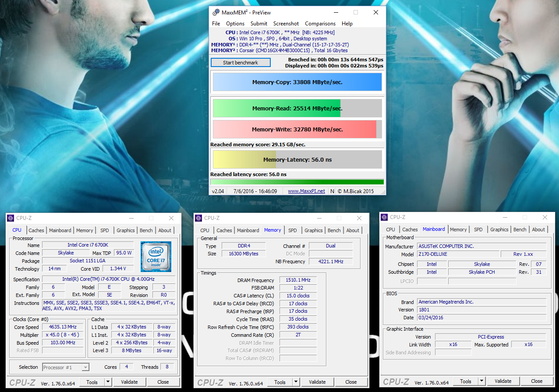Click the Memory-Copy result bar
The image size is (559, 392).
point(297,82)
